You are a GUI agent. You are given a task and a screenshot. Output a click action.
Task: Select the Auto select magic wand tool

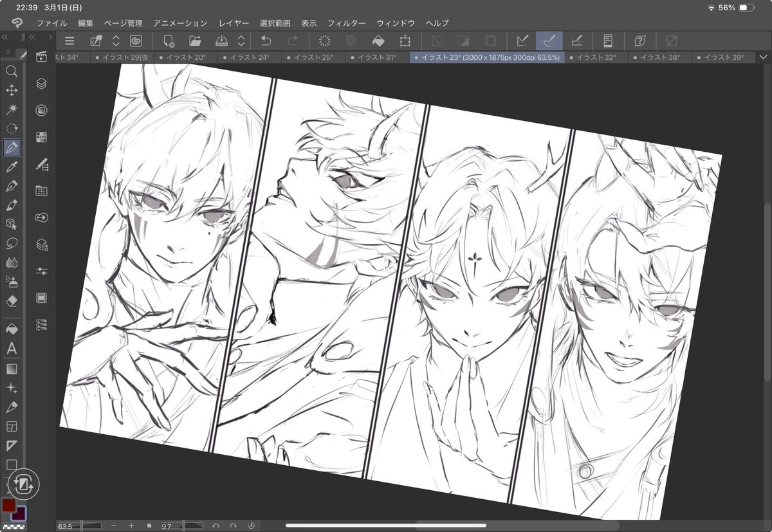tap(12, 109)
